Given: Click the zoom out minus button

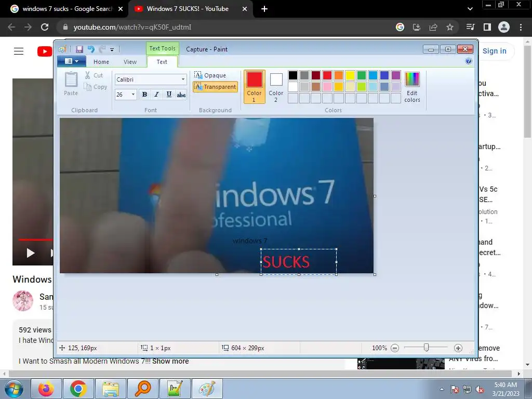Looking at the screenshot, I should [395, 348].
